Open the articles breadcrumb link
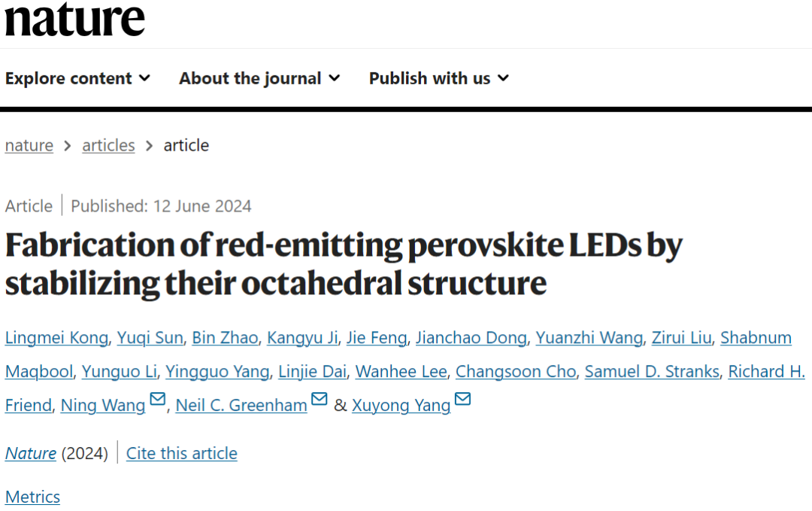 tap(108, 146)
